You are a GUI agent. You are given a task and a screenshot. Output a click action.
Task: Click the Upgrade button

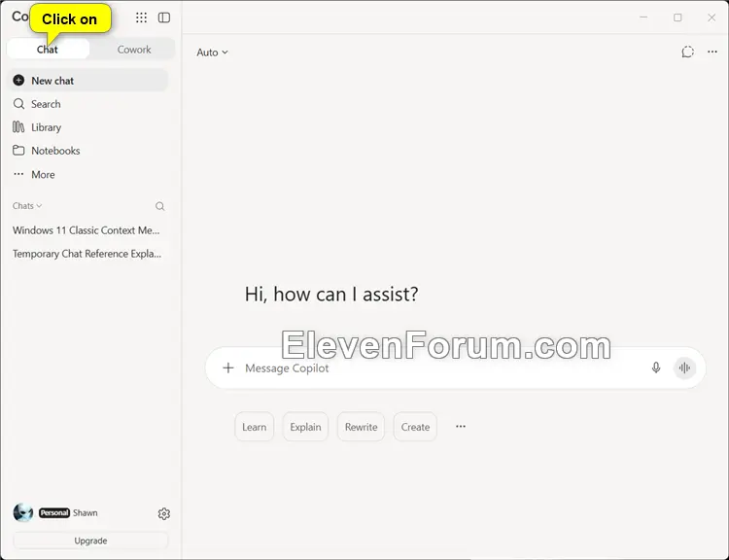click(90, 541)
